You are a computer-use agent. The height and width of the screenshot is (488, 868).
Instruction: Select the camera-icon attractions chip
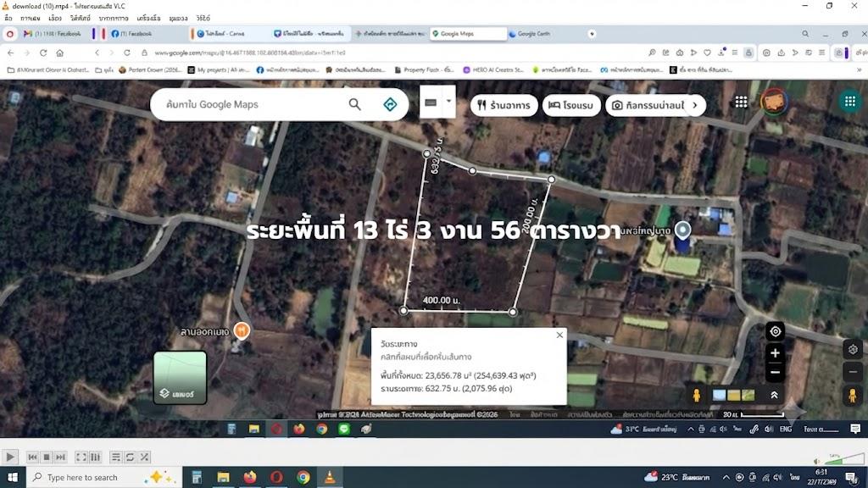[x=647, y=105]
